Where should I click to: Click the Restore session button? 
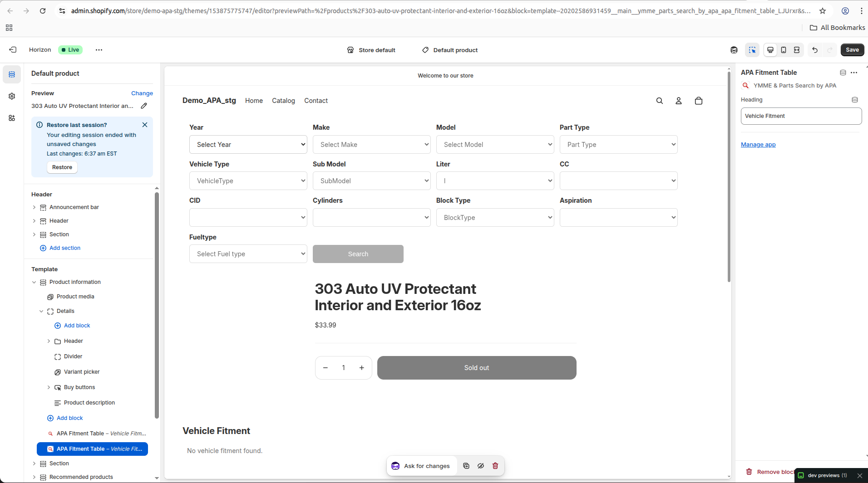[62, 167]
